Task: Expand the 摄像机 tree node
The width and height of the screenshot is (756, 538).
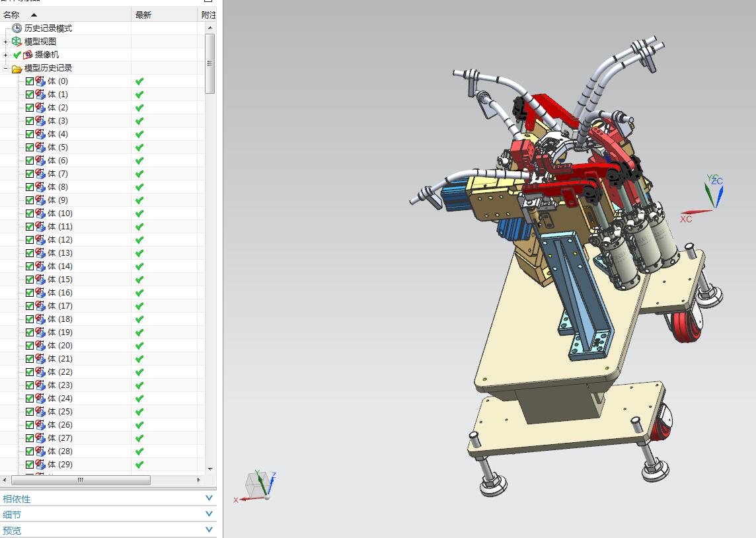Action: 5,55
